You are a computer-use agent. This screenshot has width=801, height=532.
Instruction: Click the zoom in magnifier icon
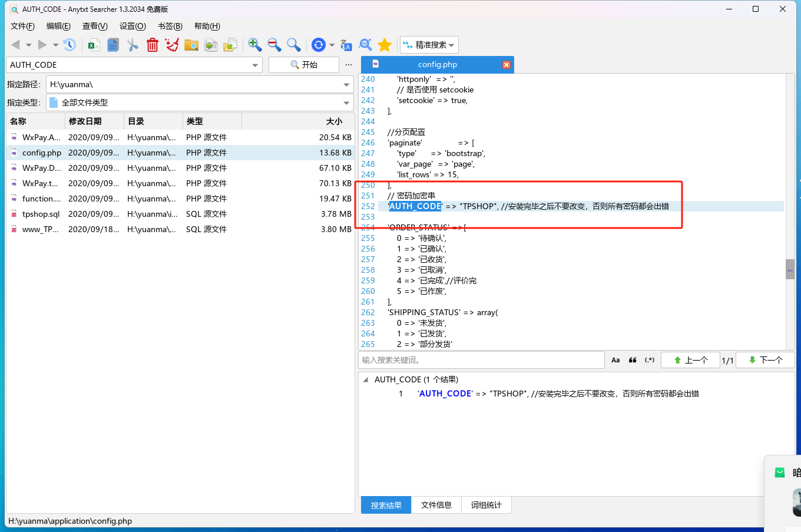tap(254, 45)
